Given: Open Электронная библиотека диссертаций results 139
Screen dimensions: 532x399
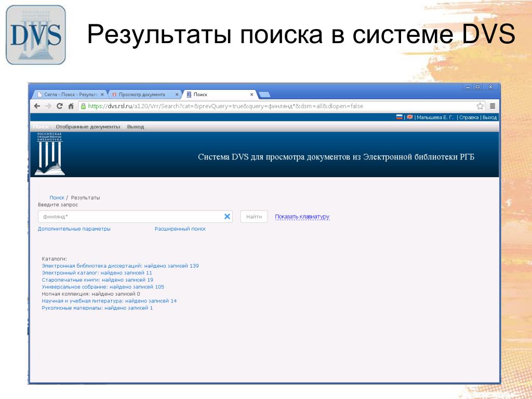Looking at the screenshot, I should tap(120, 265).
